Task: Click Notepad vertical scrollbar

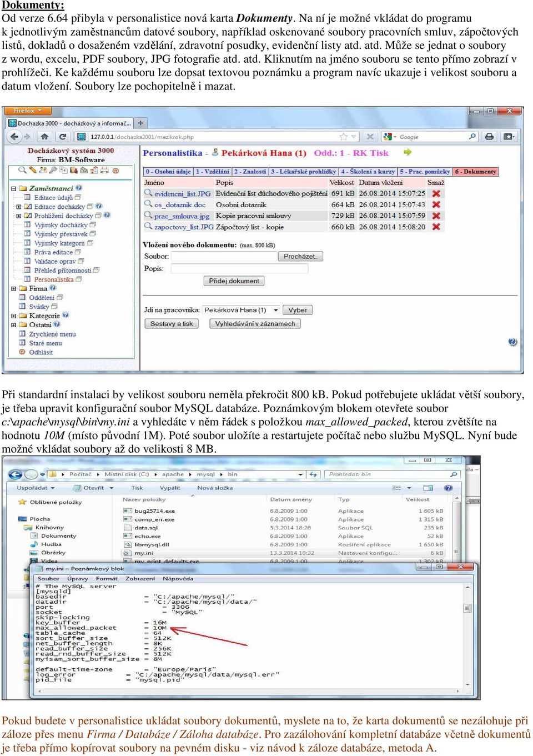Action: [466, 634]
